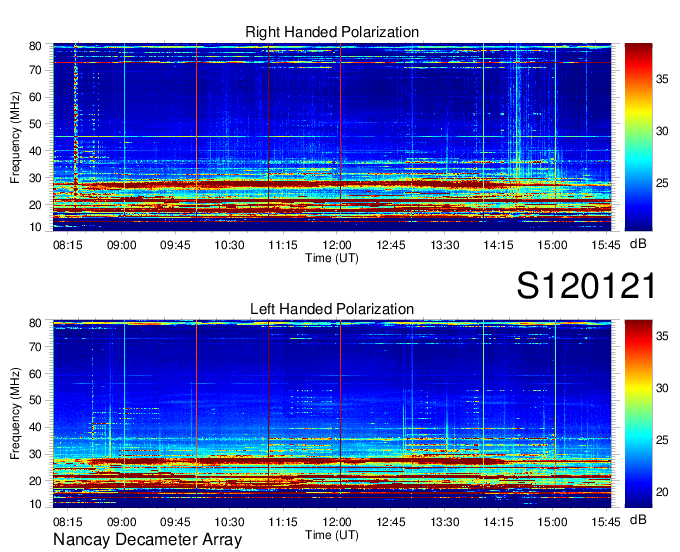
Task: Click 08:15 time tick of Right Handed plot
Action: point(68,245)
